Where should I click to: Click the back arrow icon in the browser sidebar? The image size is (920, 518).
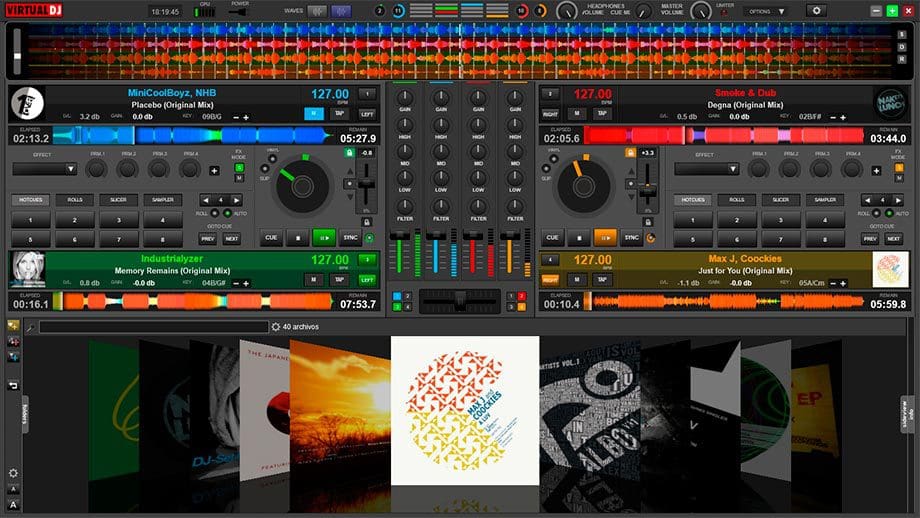click(13, 385)
